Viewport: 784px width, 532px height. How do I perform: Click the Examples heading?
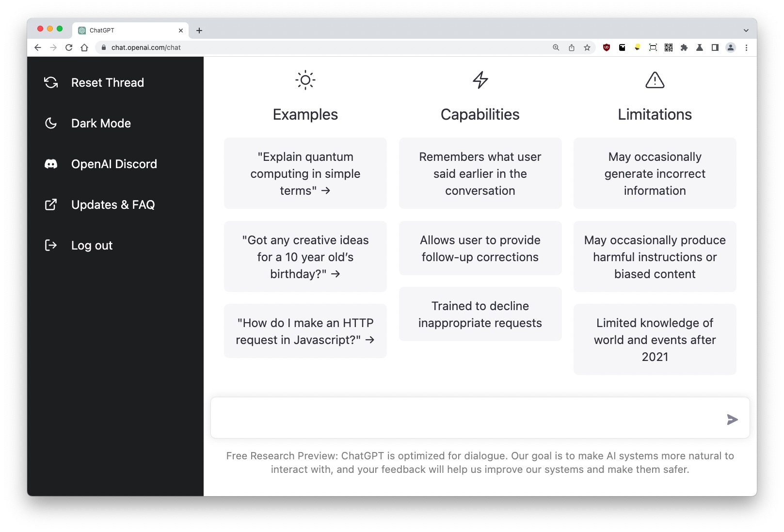[305, 115]
